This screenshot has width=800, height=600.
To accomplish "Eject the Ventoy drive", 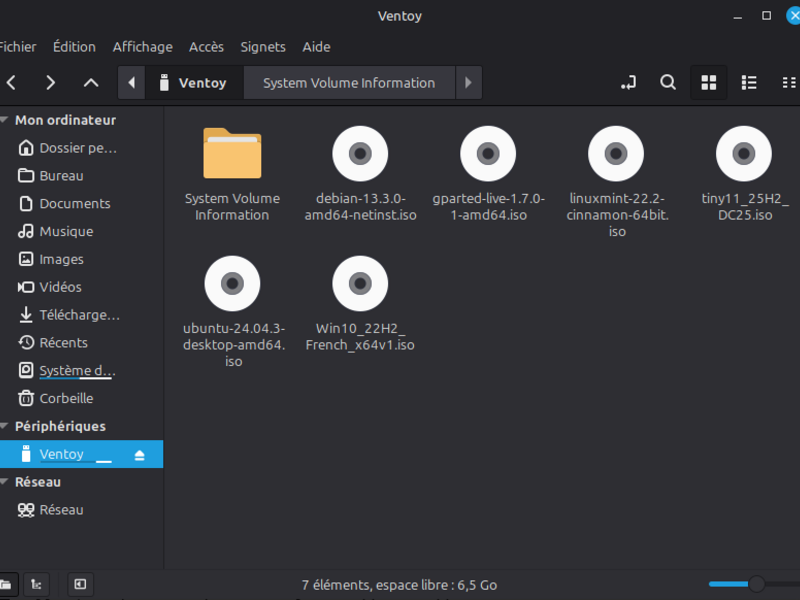I will coord(139,455).
